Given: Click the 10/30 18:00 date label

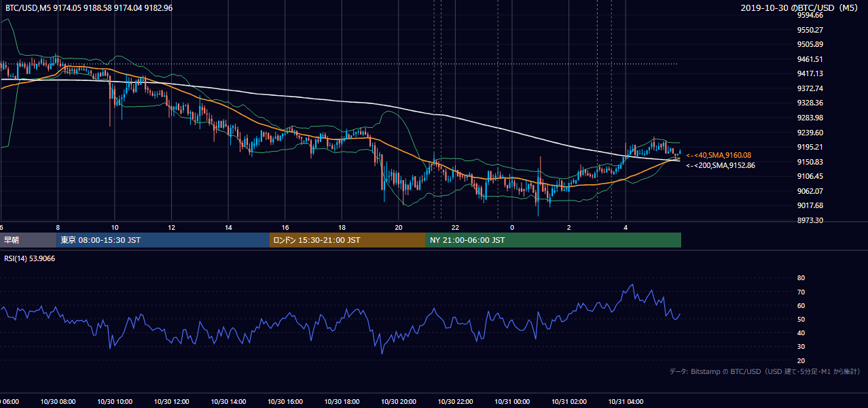Looking at the screenshot, I should tap(342, 402).
